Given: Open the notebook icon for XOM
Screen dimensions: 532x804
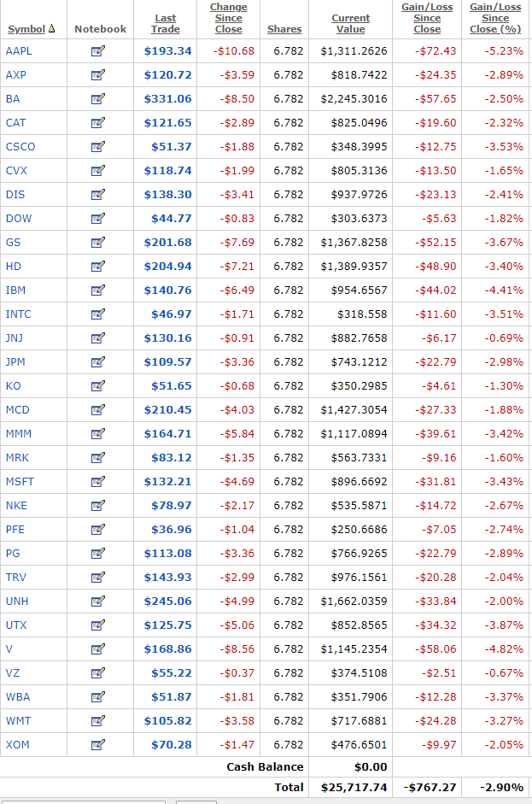Looking at the screenshot, I should (x=97, y=745).
